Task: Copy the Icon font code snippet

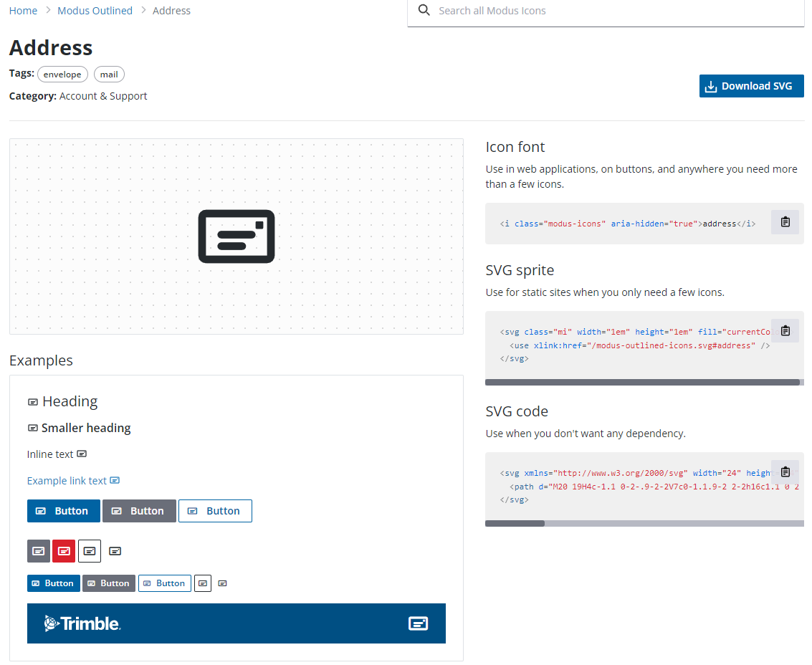Action: coord(785,222)
